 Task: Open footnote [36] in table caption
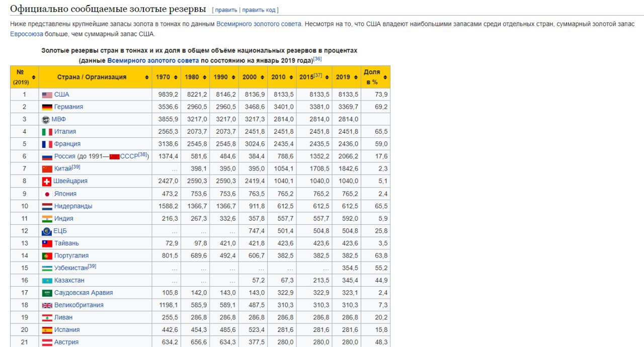click(x=317, y=59)
